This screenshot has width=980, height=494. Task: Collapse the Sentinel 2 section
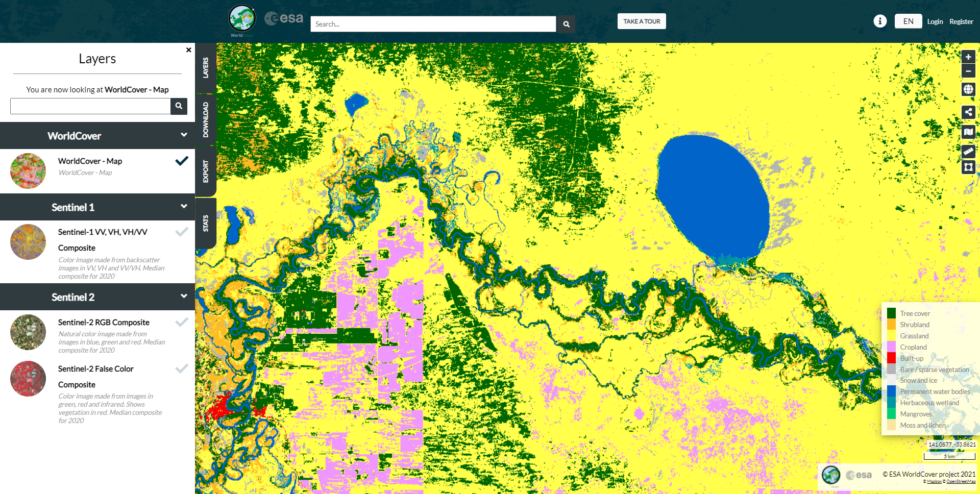[x=183, y=295]
